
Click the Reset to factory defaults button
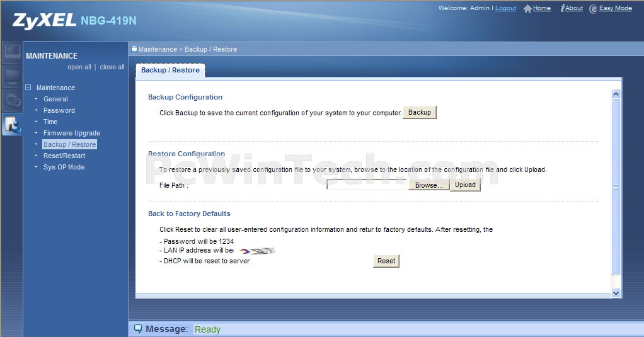[x=386, y=261]
